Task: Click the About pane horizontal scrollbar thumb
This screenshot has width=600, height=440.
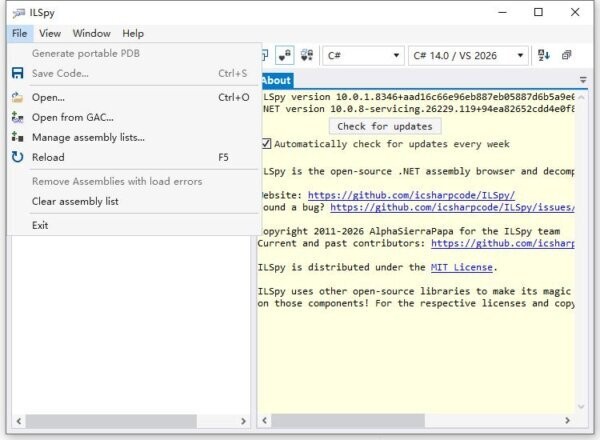Action: tap(348, 421)
